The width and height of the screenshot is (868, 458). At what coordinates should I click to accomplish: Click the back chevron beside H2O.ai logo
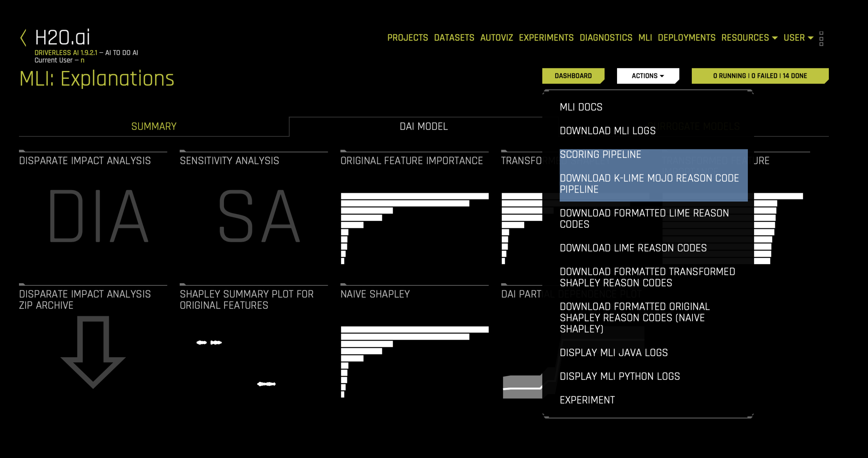[23, 37]
